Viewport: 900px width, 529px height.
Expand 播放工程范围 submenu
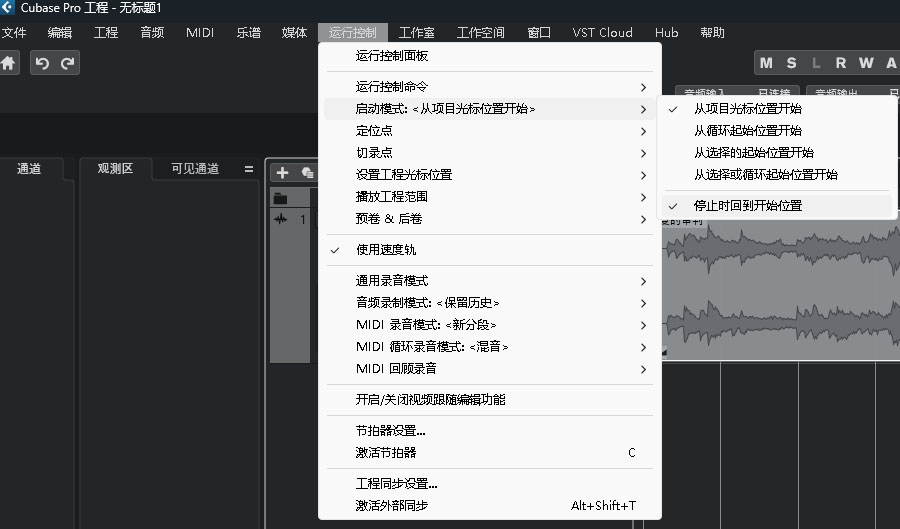pyautogui.click(x=490, y=197)
